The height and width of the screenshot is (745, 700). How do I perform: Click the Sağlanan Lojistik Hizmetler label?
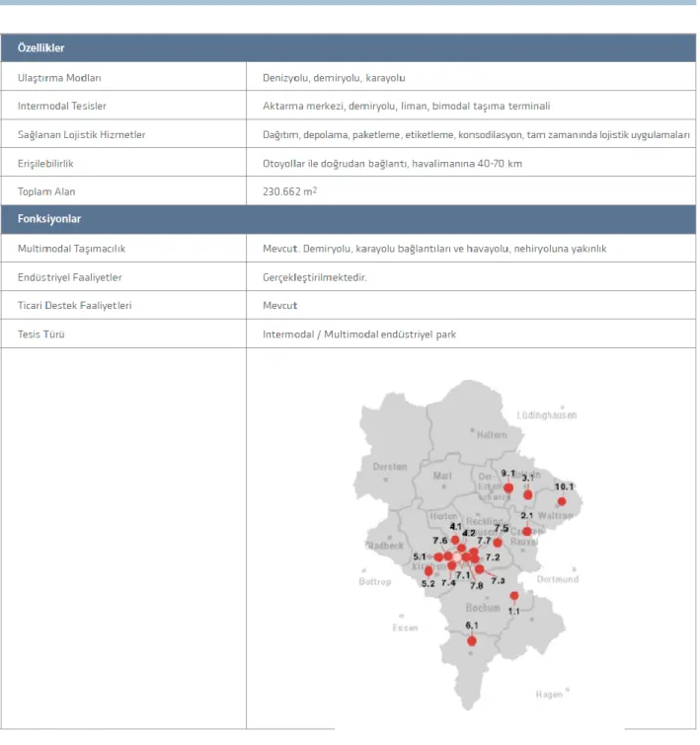pos(81,135)
